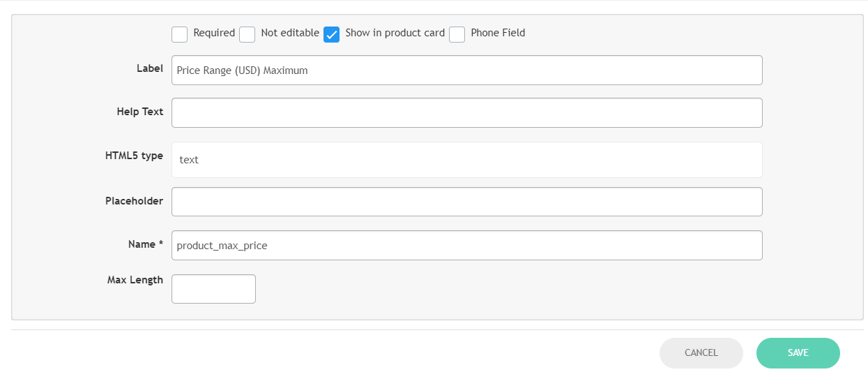Image resolution: width=868 pixels, height=372 pixels.
Task: Uncheck the Show in product card checkbox
Action: [x=332, y=34]
